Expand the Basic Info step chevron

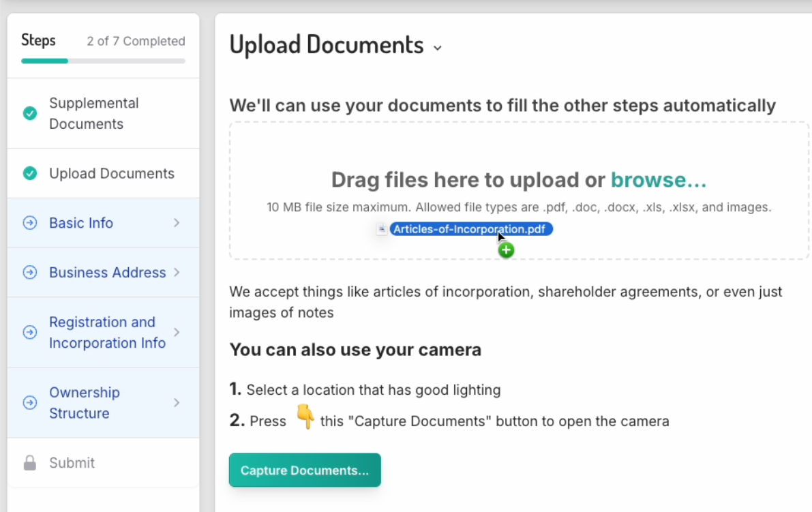click(x=177, y=223)
